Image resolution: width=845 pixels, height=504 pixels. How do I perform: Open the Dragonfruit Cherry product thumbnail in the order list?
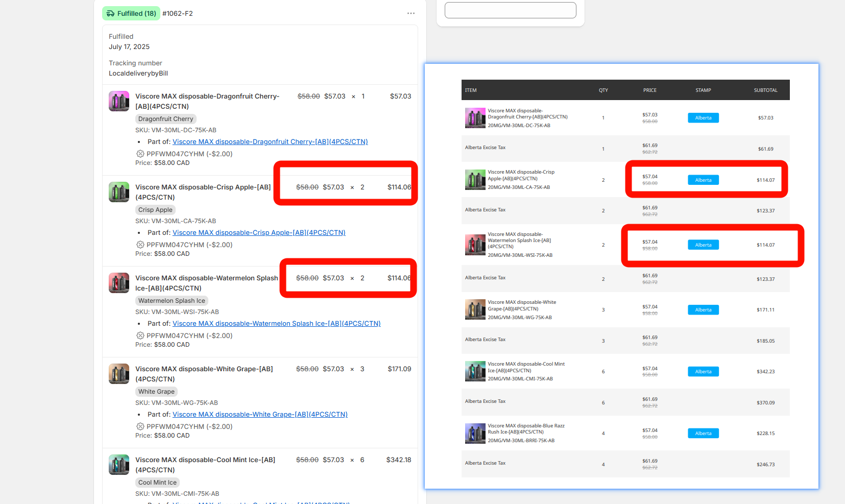pos(119,101)
